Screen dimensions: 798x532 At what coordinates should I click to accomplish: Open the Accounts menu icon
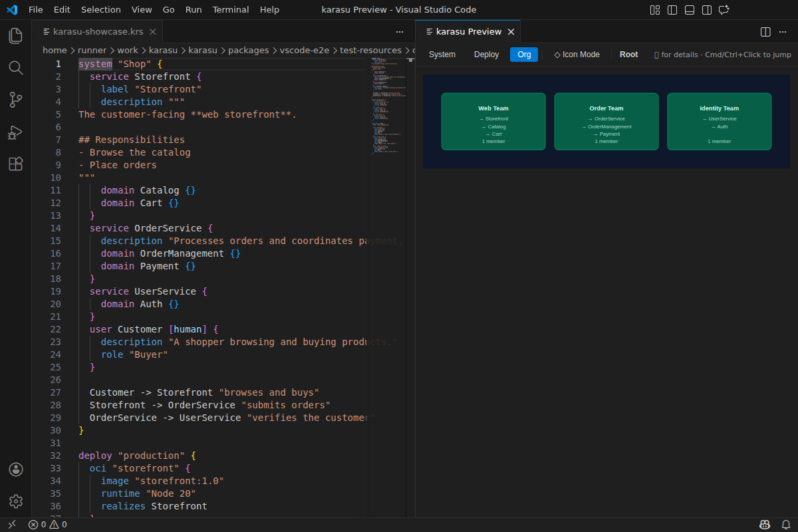coord(16,469)
